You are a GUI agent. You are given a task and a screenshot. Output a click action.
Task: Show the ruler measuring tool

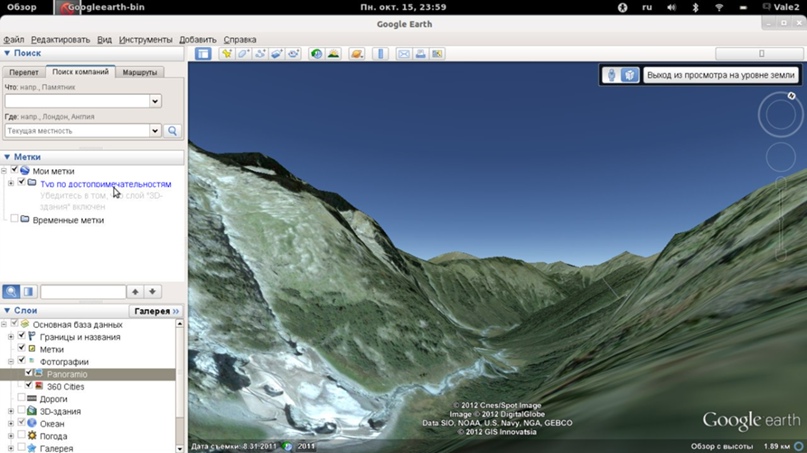pyautogui.click(x=380, y=54)
